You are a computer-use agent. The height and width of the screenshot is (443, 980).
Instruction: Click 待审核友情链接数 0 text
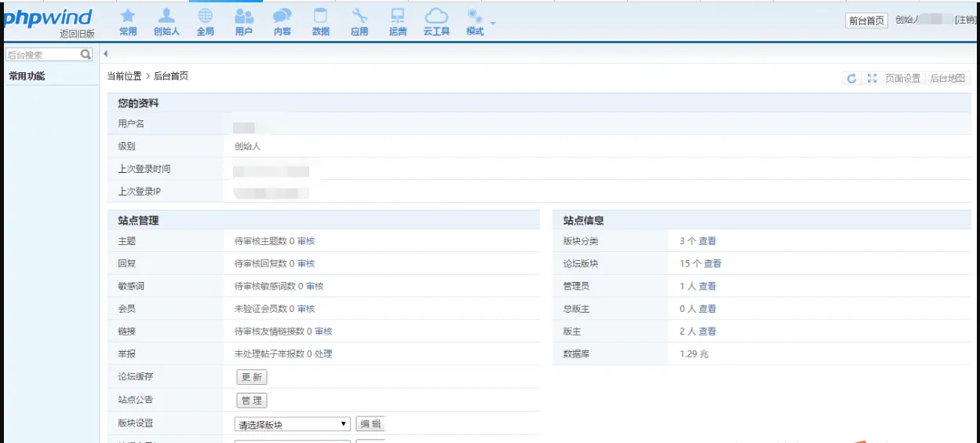273,331
